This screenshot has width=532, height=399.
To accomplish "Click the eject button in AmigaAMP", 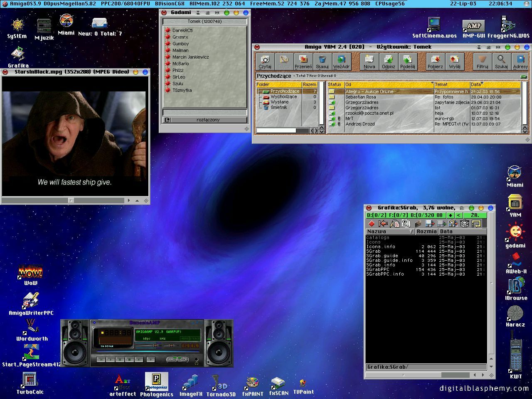I will 150,360.
